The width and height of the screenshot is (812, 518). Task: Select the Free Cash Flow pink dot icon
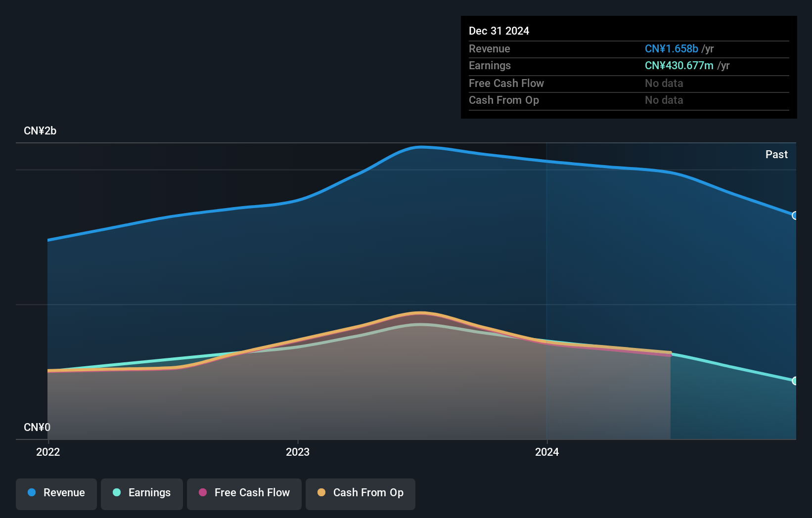(x=202, y=493)
